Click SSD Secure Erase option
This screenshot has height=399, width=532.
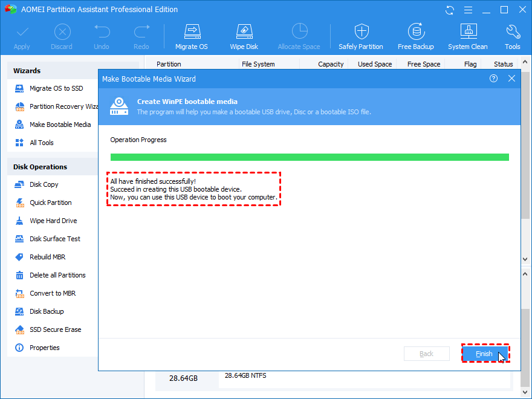click(55, 329)
